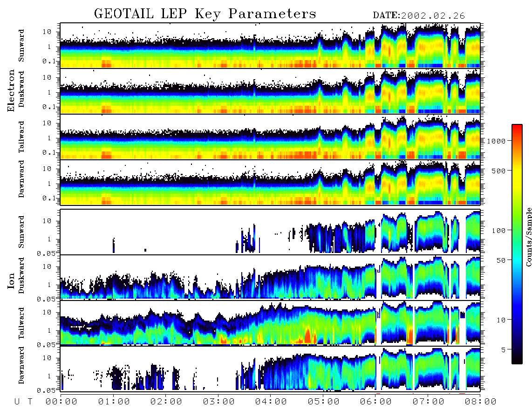Select the 500 color bar tick label

pos(498,171)
